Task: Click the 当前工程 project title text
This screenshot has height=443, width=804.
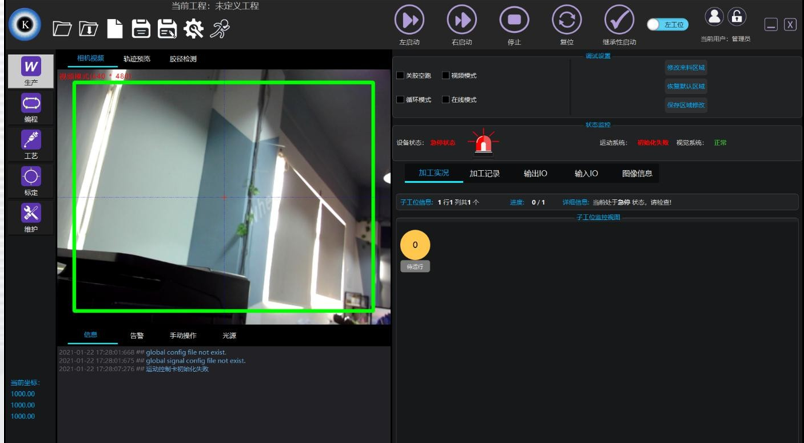Action: point(215,6)
